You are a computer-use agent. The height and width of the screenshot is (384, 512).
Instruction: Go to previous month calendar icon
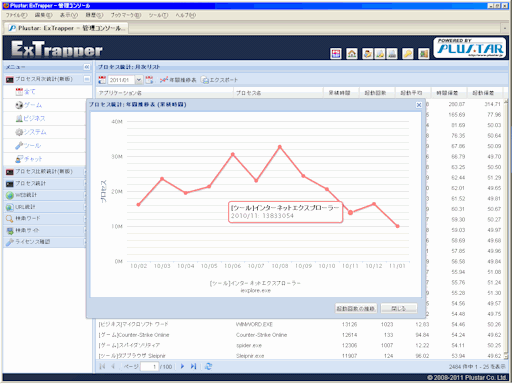(102, 80)
